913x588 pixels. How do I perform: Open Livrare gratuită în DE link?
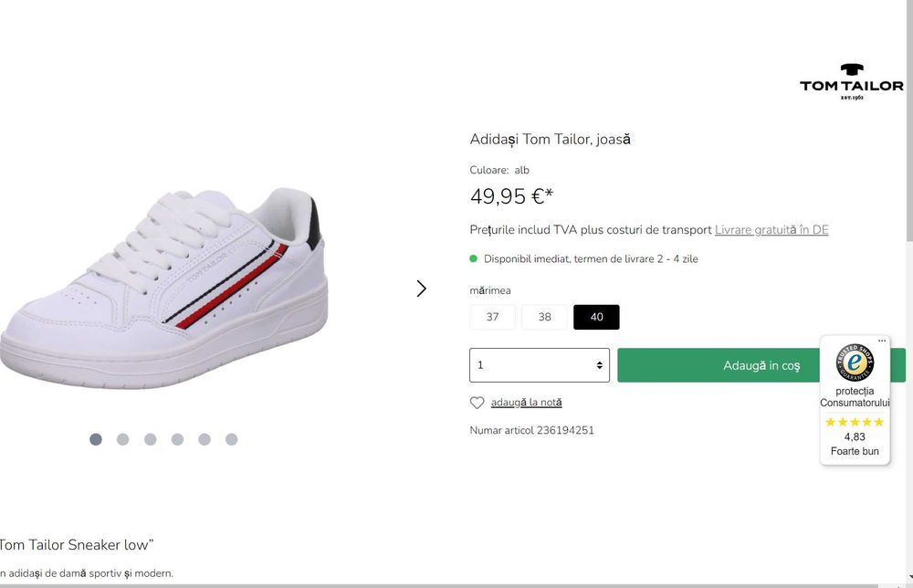(771, 229)
